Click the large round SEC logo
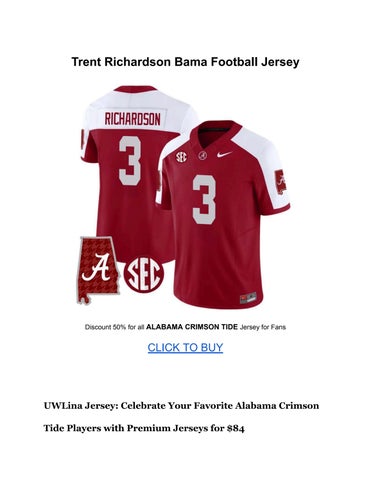This screenshot has height=480, width=371. click(x=144, y=275)
